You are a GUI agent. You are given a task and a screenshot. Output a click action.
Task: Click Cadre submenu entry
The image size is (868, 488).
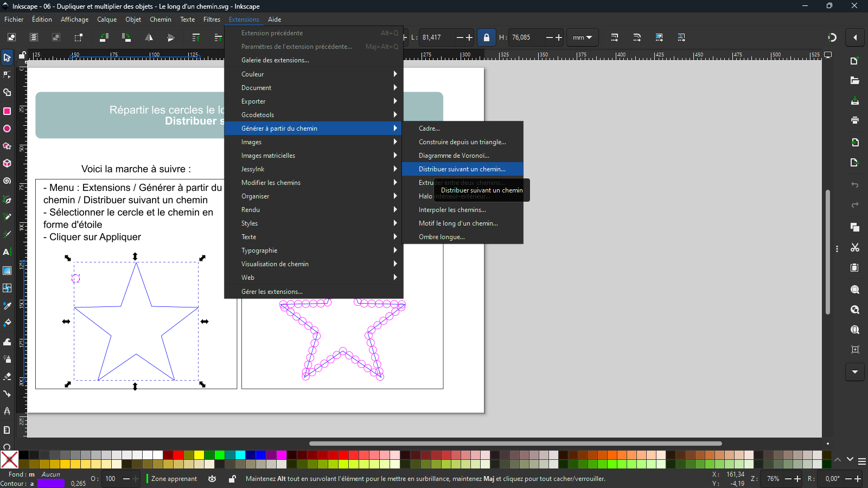[463, 129]
